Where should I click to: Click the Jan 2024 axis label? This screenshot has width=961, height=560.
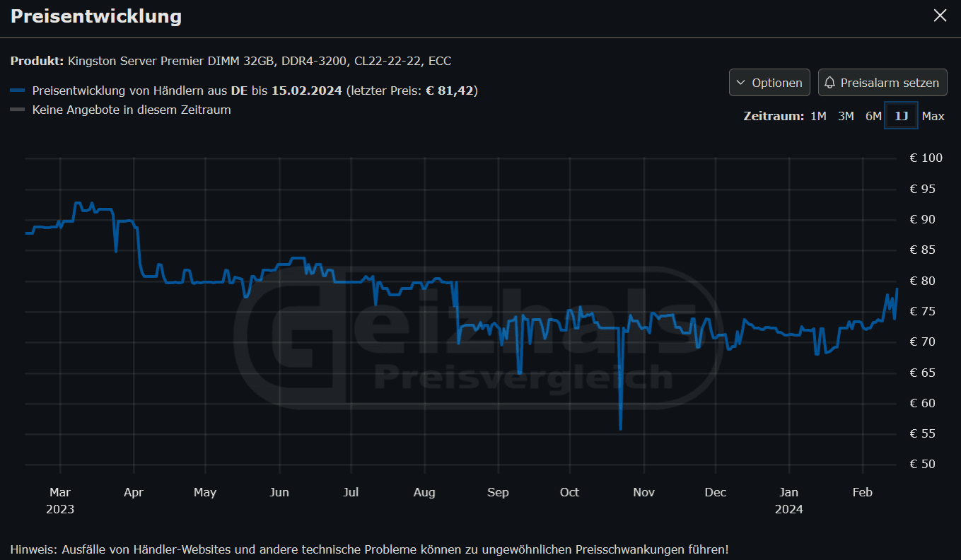[789, 501]
